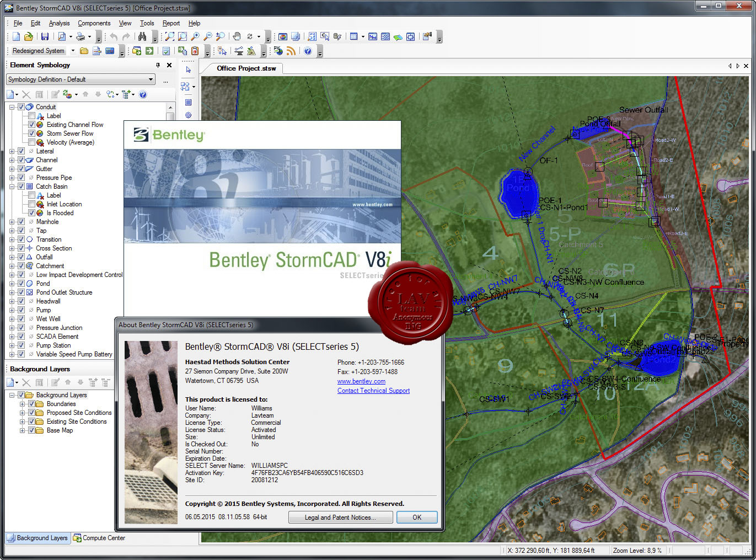Click the Background Layers delete X icon
Viewport: 756px width, 560px height.
point(26,382)
